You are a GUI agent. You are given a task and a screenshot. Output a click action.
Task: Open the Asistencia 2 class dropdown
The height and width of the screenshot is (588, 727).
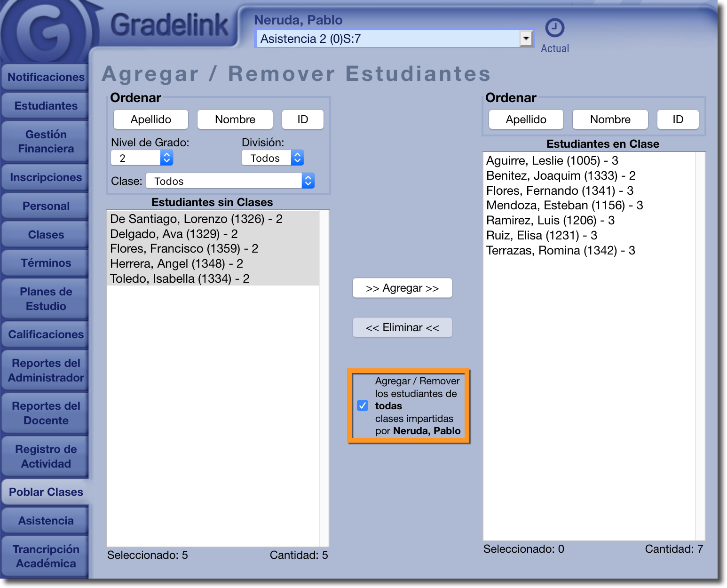[x=526, y=39]
